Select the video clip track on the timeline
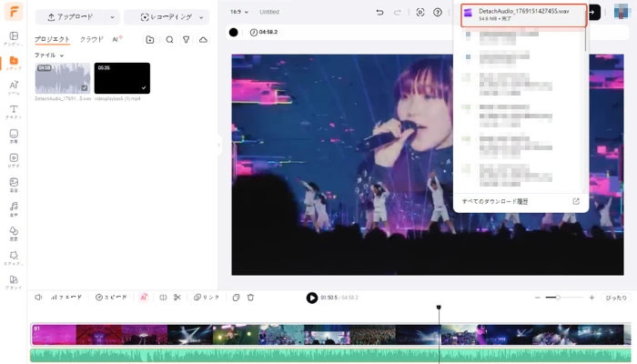 pos(329,335)
